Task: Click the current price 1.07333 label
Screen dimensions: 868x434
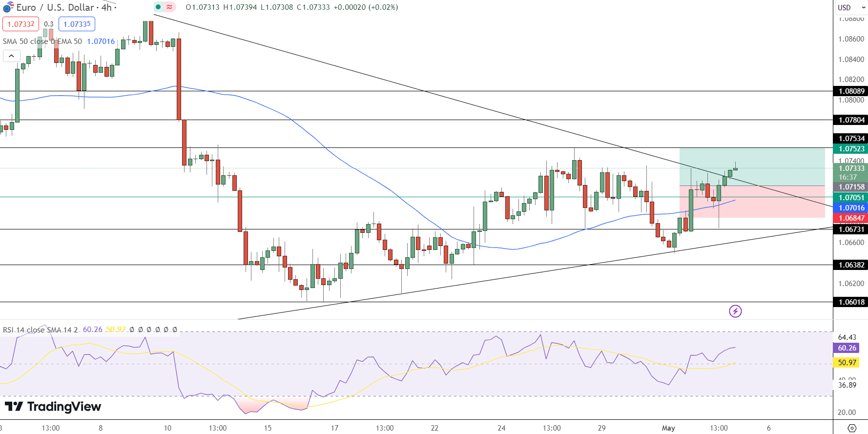Action: [851, 168]
